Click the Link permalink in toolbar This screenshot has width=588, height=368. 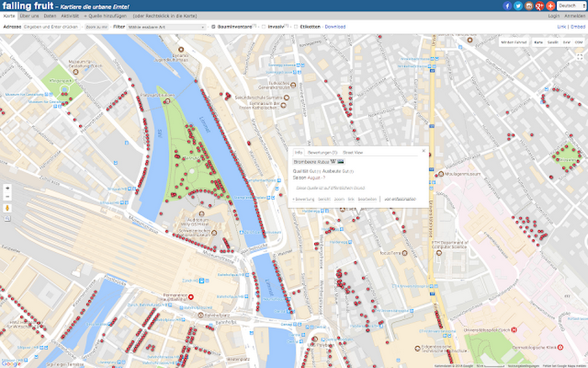point(561,27)
